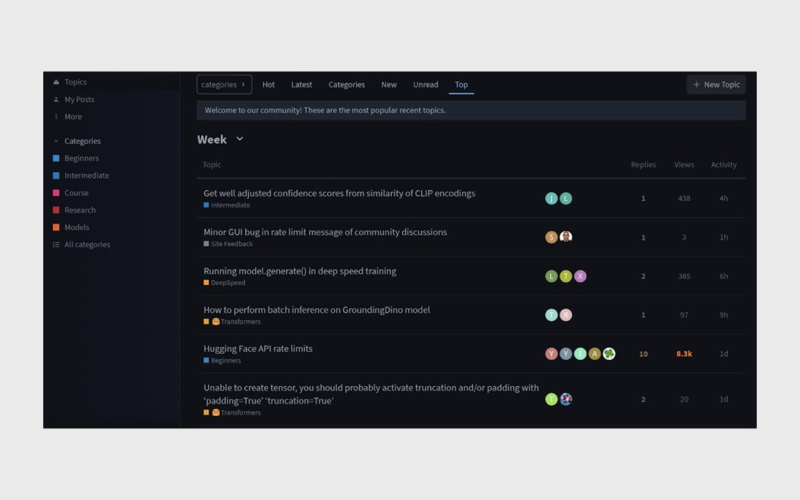
Task: Click the Site Feedback category tag
Action: (231, 244)
